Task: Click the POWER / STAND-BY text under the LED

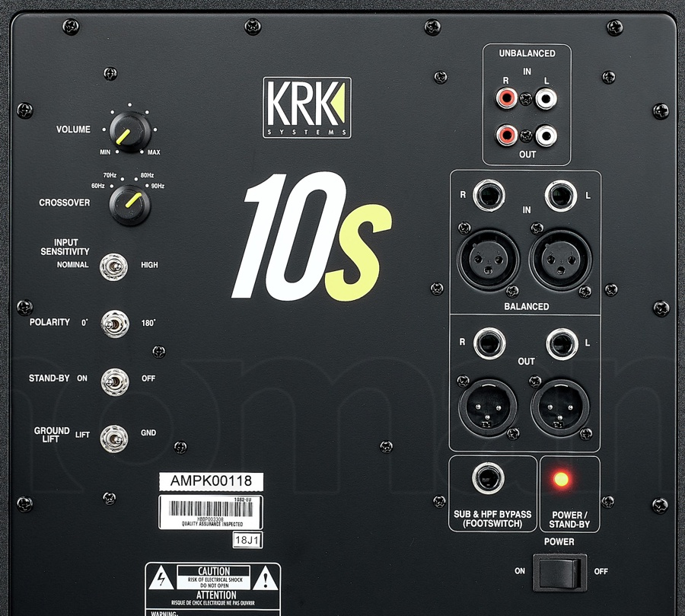Action: (x=569, y=520)
